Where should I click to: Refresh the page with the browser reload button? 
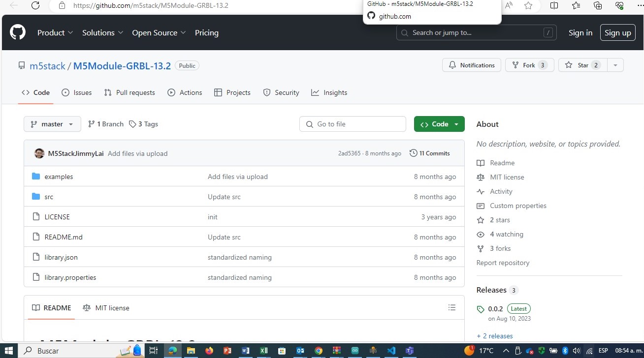tap(35, 5)
